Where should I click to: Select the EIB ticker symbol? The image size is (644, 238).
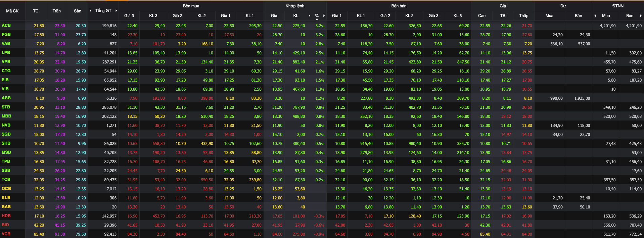[5, 80]
